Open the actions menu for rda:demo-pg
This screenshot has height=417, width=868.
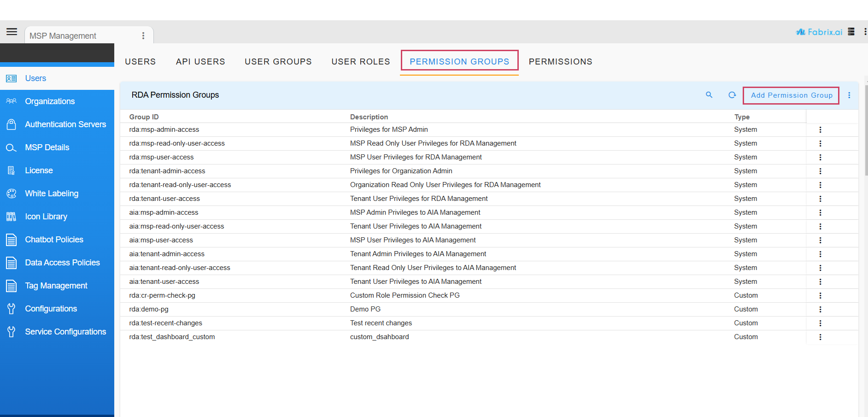click(820, 309)
